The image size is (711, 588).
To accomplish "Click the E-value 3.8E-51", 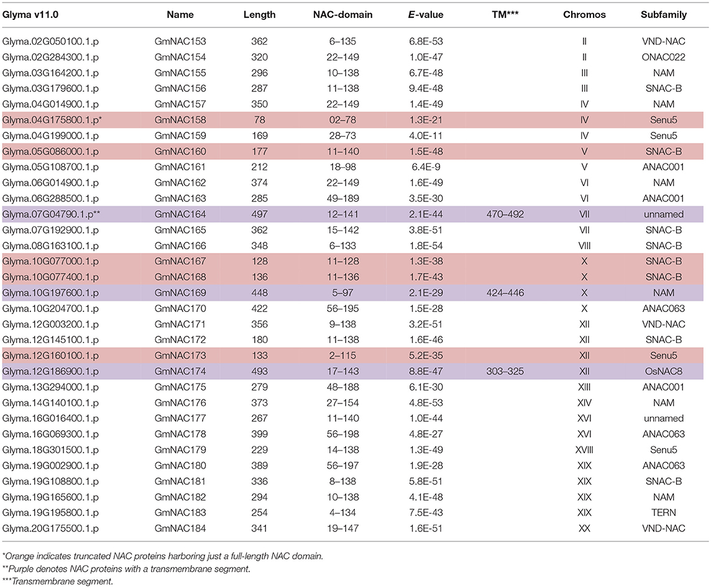I will [x=426, y=230].
